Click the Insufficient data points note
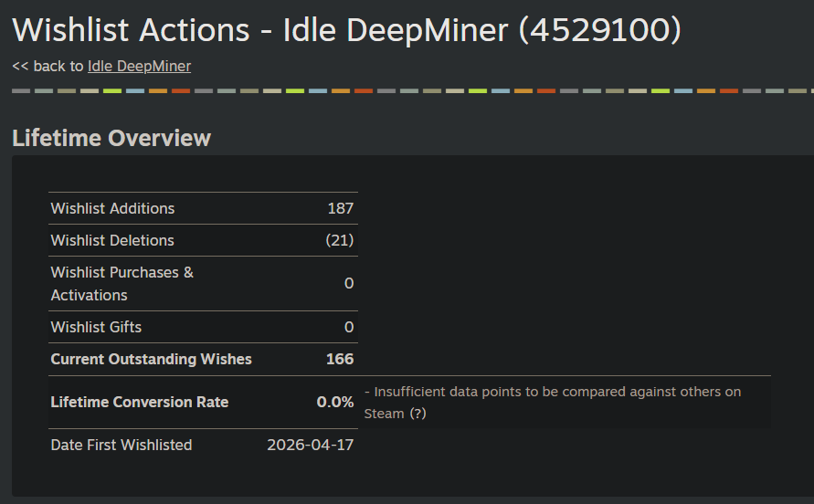The height and width of the screenshot is (504, 814). (553, 403)
